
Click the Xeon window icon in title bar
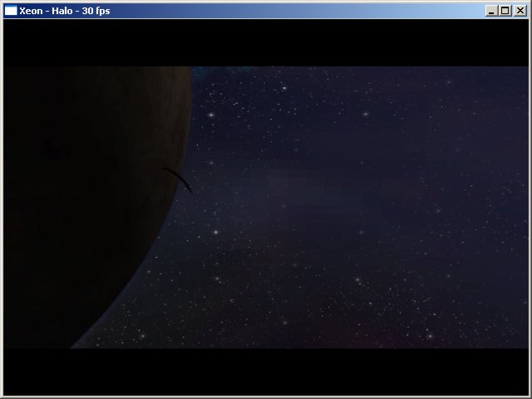[x=11, y=10]
